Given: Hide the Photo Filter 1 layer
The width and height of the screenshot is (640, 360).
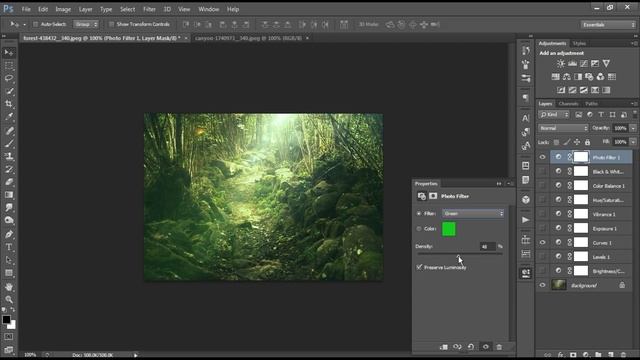Looking at the screenshot, I should (x=542, y=157).
